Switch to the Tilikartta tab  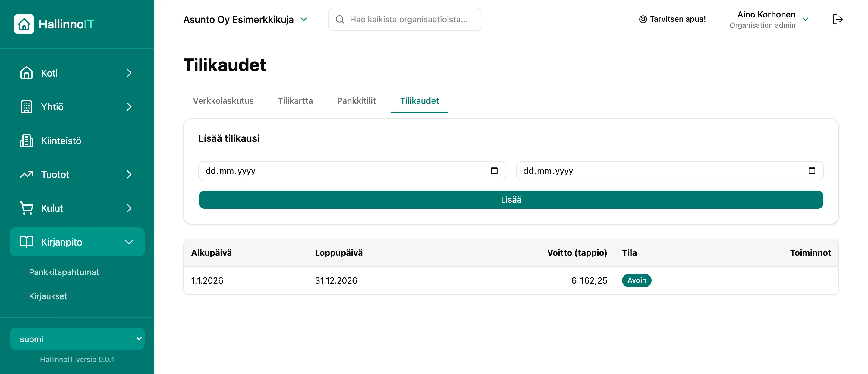point(295,101)
